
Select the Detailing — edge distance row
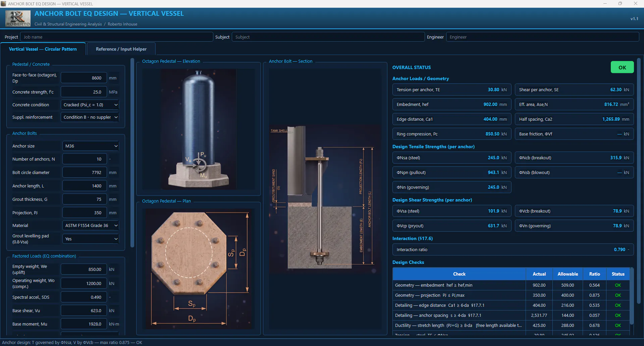point(511,305)
